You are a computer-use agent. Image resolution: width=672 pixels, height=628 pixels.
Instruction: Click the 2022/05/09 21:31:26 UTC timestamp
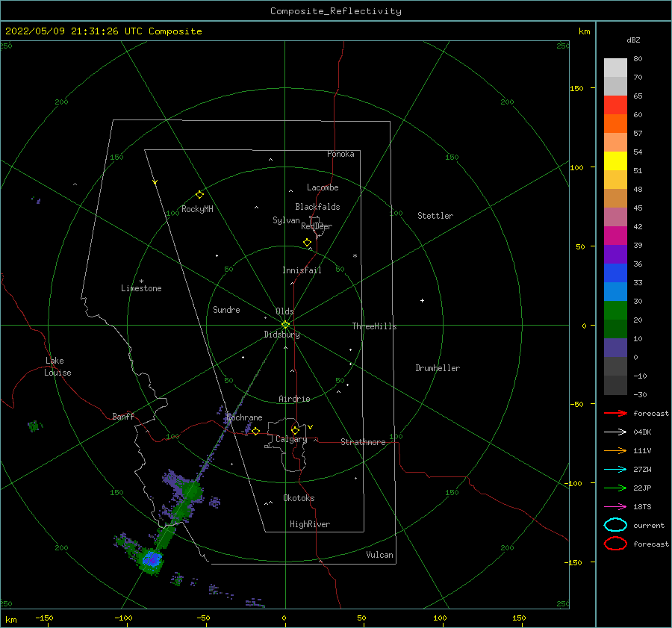point(73,31)
